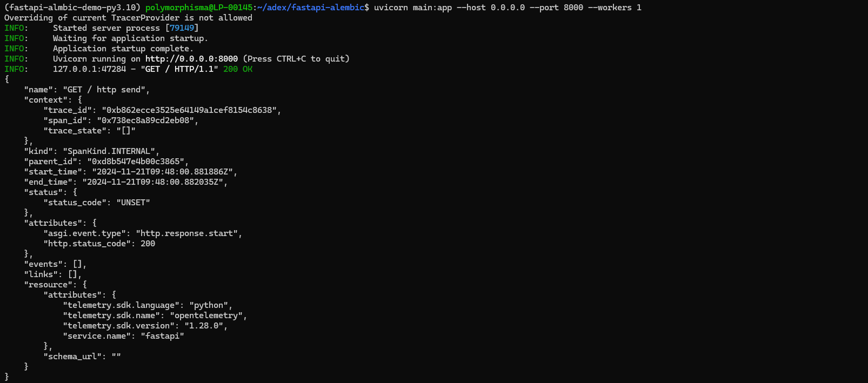Screen dimensions: 868x383
Task: Click the telemetry.sdk.version "1.28.0" line
Action: 145,326
